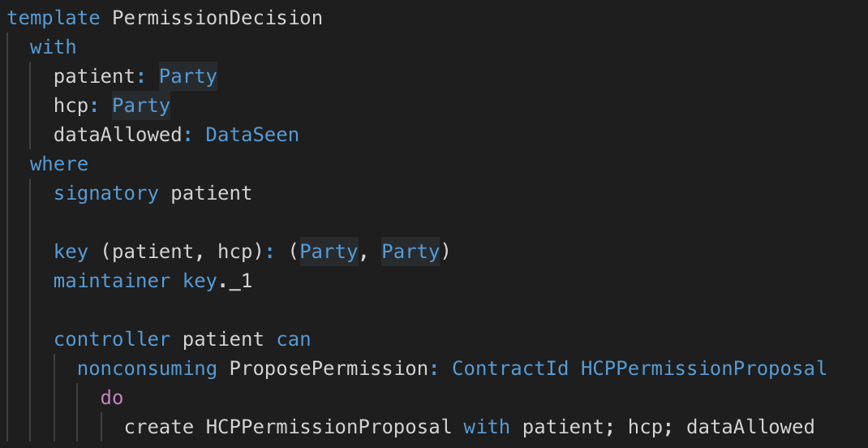Screen dimensions: 868x448
Task: Click the template keyword on first line
Action: coord(54,18)
